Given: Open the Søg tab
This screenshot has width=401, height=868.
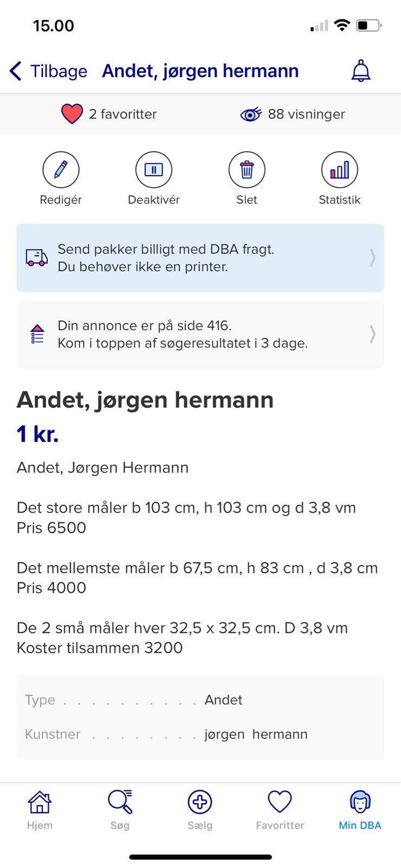Looking at the screenshot, I should tap(120, 809).
